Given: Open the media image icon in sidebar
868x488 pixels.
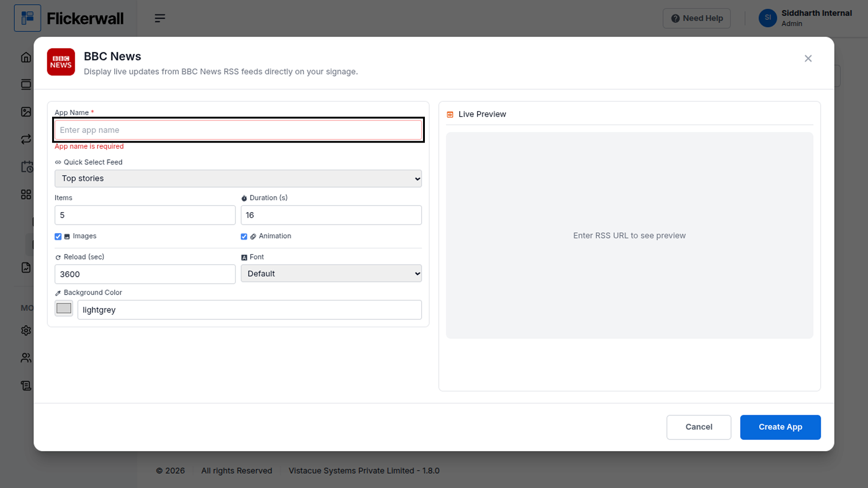Looking at the screenshot, I should click(x=26, y=112).
